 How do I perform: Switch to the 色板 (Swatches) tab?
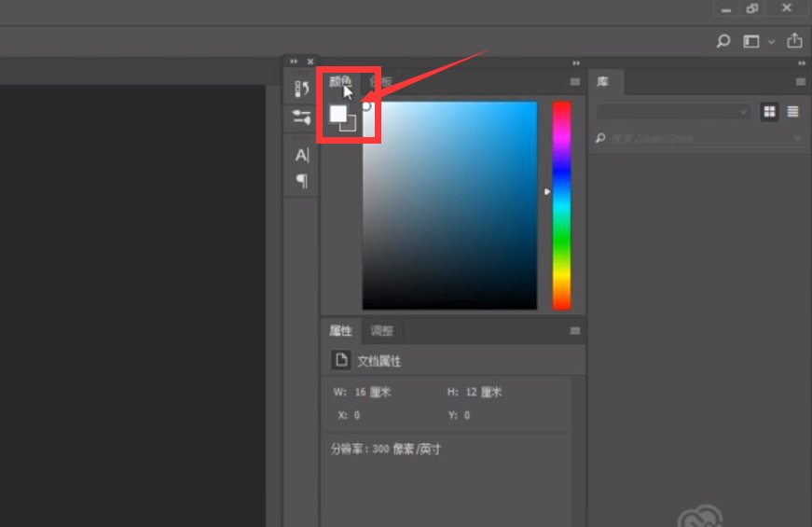[x=382, y=82]
